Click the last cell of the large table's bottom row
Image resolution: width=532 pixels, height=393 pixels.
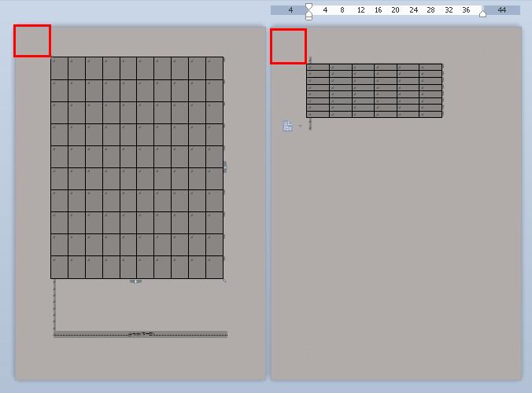(214, 267)
